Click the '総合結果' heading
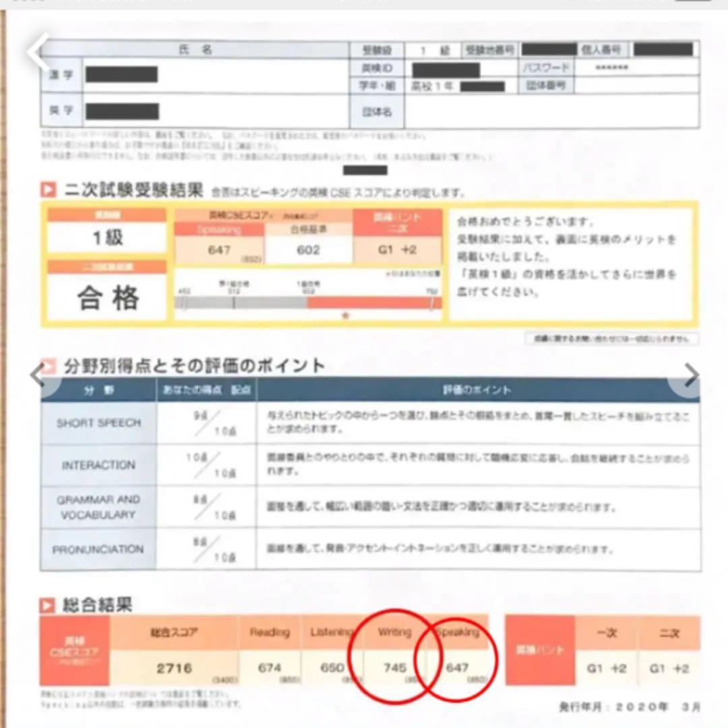Image resolution: width=728 pixels, height=728 pixels. [98, 605]
